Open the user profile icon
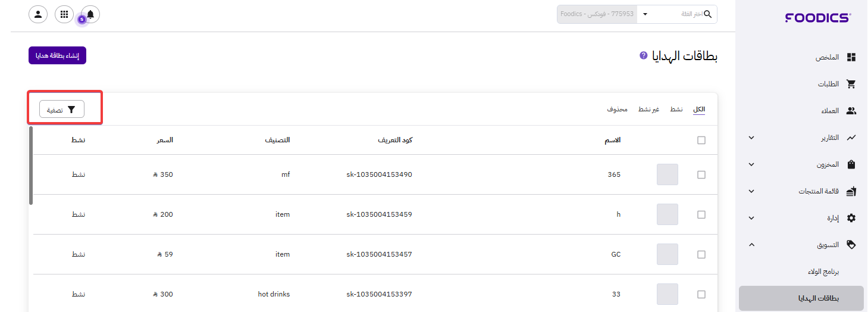 [x=38, y=14]
